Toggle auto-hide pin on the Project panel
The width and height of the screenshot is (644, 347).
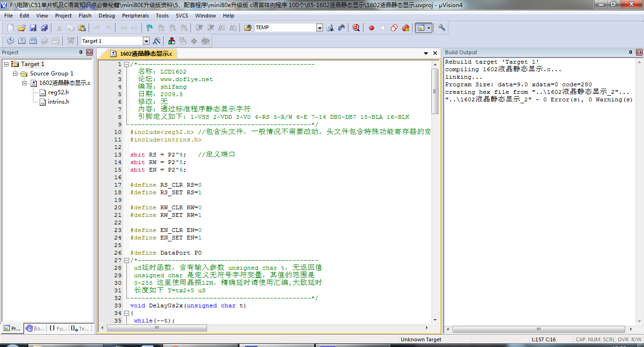coord(81,52)
